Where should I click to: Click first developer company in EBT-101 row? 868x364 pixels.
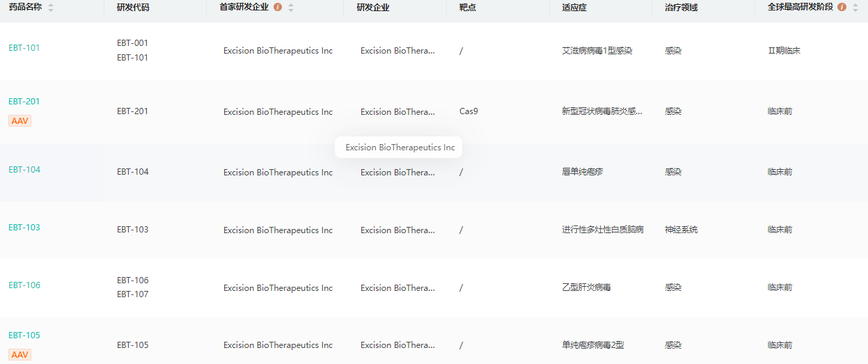[278, 51]
